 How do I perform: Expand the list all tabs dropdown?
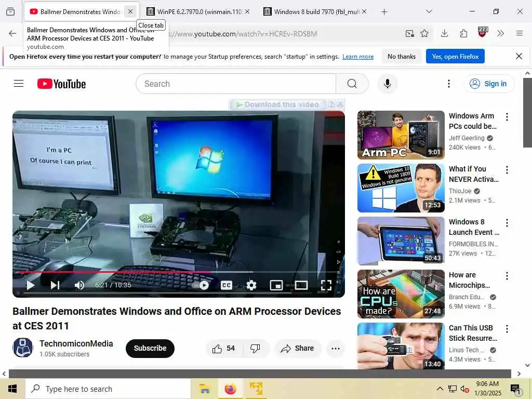click(429, 11)
